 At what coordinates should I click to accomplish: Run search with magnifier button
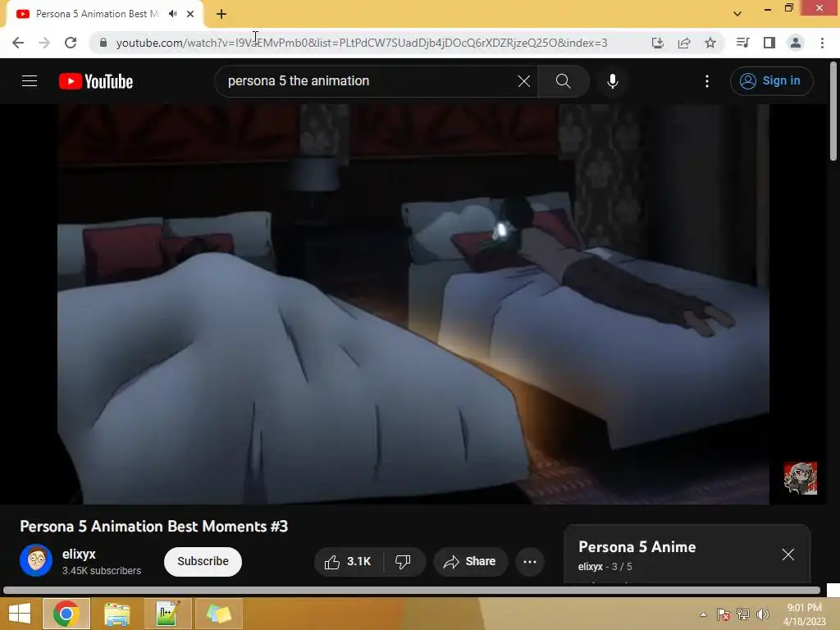pos(564,81)
